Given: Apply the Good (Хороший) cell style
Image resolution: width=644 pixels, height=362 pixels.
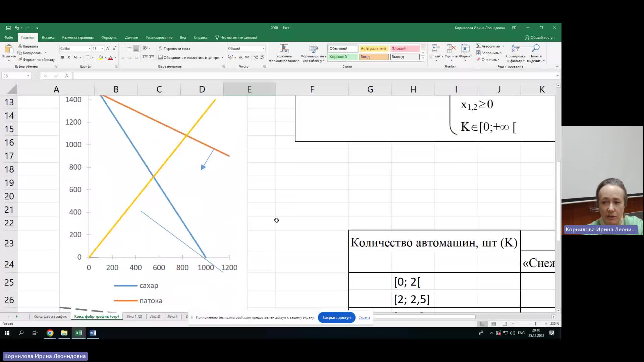Looking at the screenshot, I should tap(343, 57).
